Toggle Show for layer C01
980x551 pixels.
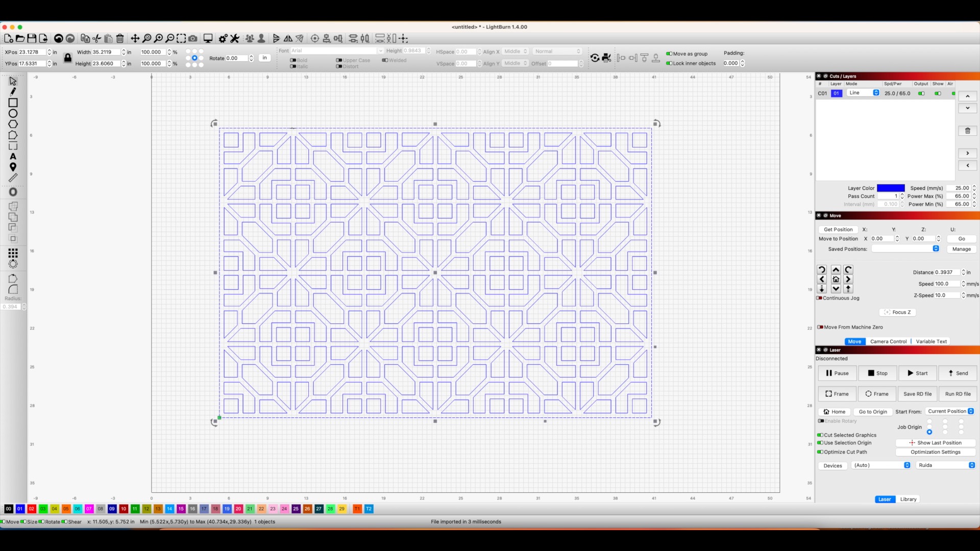click(938, 93)
